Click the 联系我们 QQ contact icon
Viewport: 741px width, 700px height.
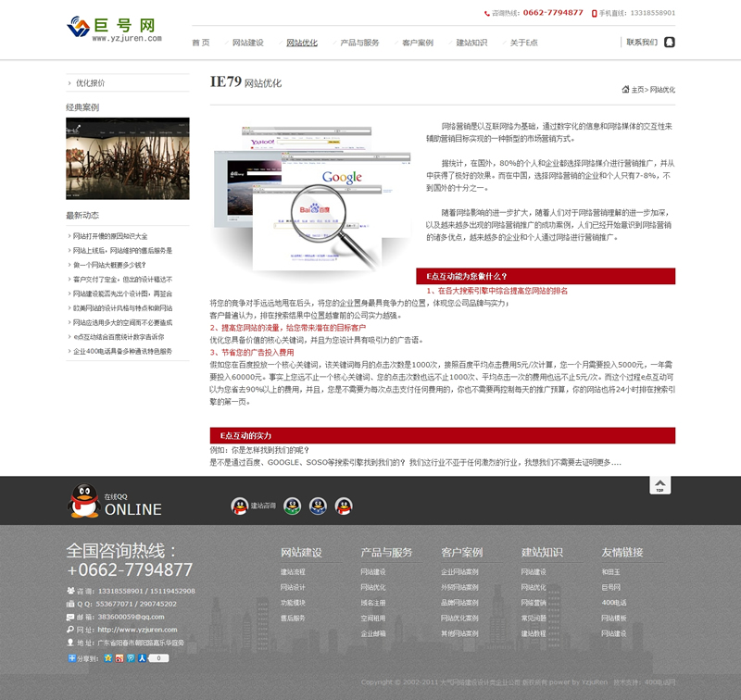point(670,42)
